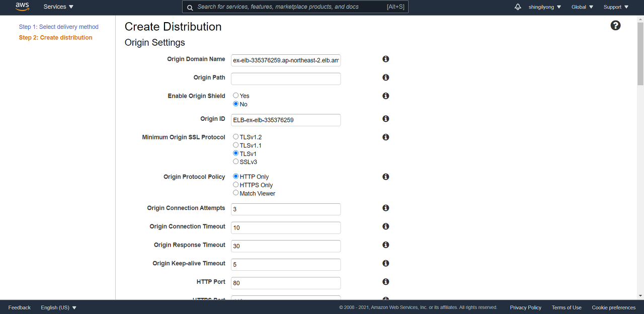Show info for Minimum Origin SSL Protocol
644x314 pixels.
386,137
